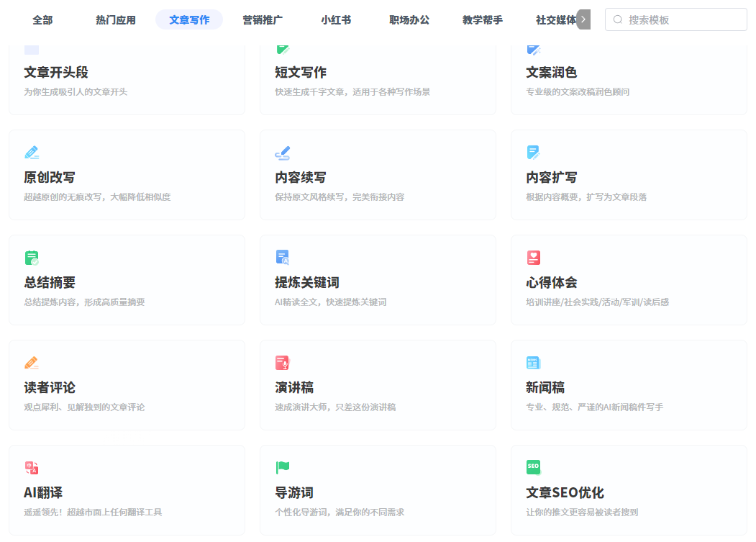
Task: Click description 为你生成吸引人的文章开头
Action: [76, 91]
